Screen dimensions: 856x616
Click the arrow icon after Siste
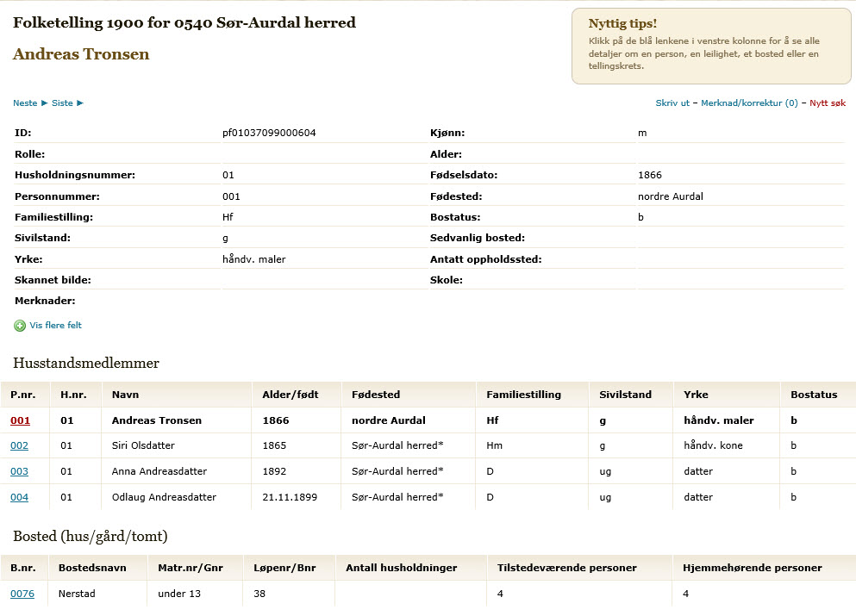(x=80, y=103)
